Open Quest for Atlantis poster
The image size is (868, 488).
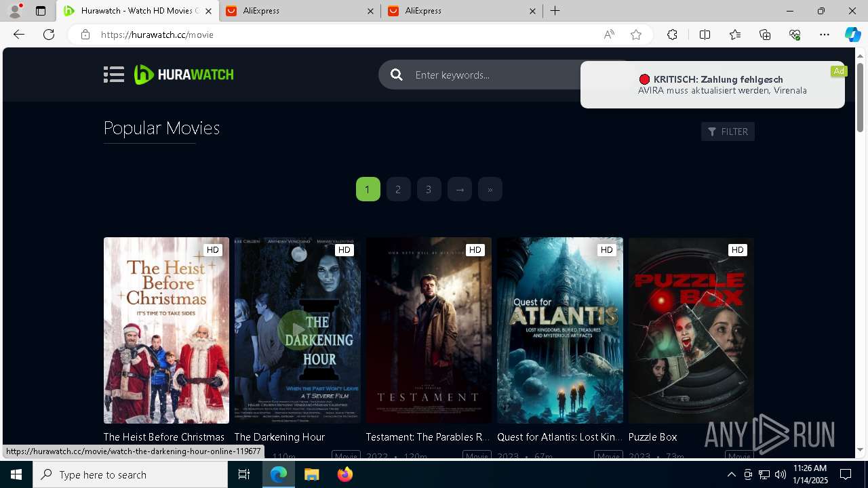click(x=560, y=330)
